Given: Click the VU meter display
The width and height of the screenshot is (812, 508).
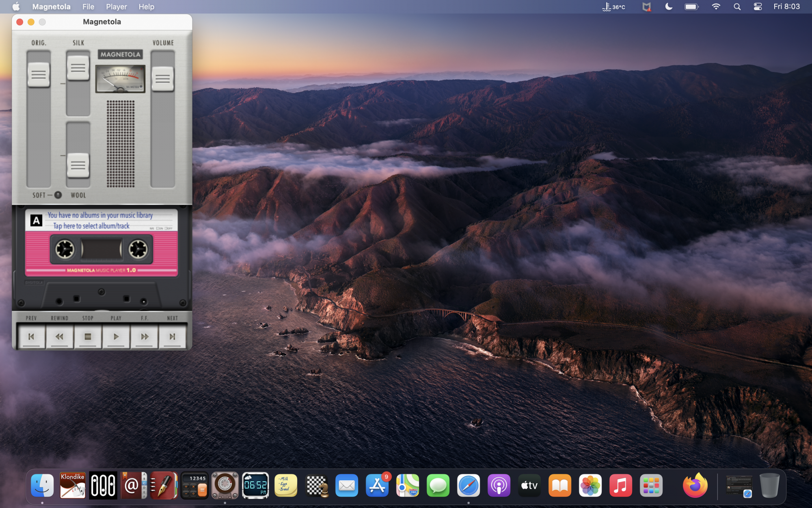Looking at the screenshot, I should click(120, 79).
